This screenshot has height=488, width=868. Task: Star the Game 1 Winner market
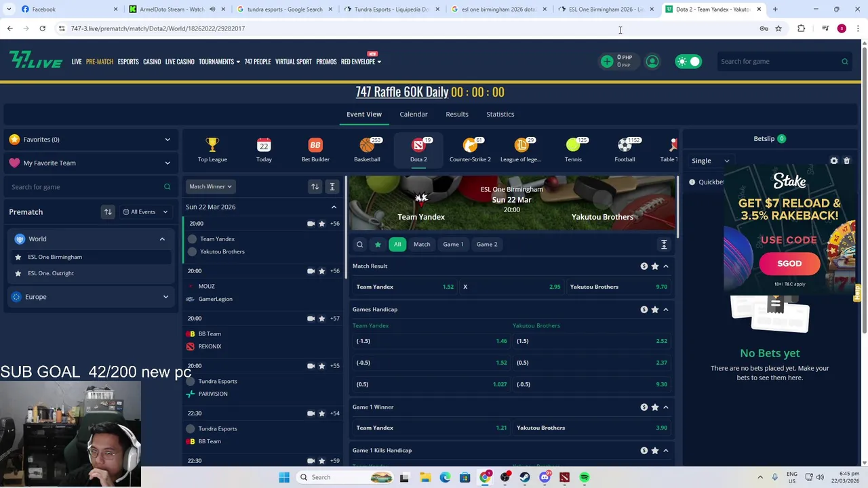click(x=654, y=407)
